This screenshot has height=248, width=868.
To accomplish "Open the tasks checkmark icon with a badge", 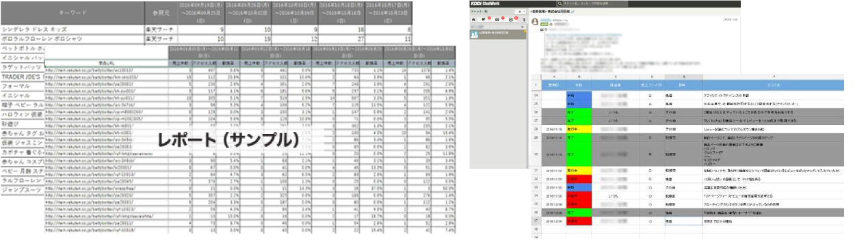I will coord(511,20).
